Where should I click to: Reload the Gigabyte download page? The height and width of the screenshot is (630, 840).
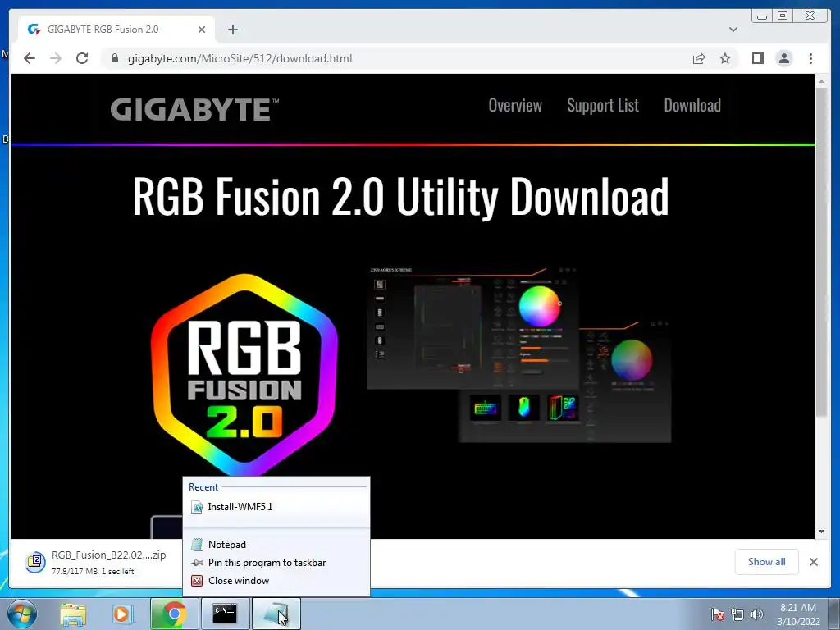point(82,58)
